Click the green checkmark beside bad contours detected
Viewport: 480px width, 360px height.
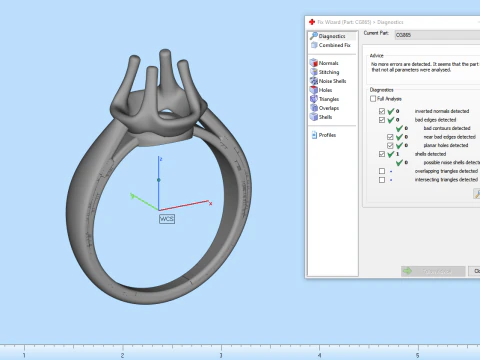[399, 128]
